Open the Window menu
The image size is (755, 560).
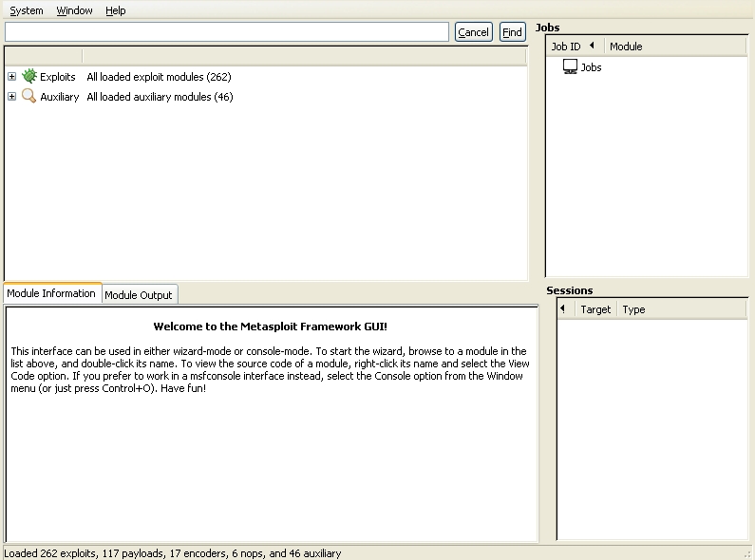coord(74,10)
